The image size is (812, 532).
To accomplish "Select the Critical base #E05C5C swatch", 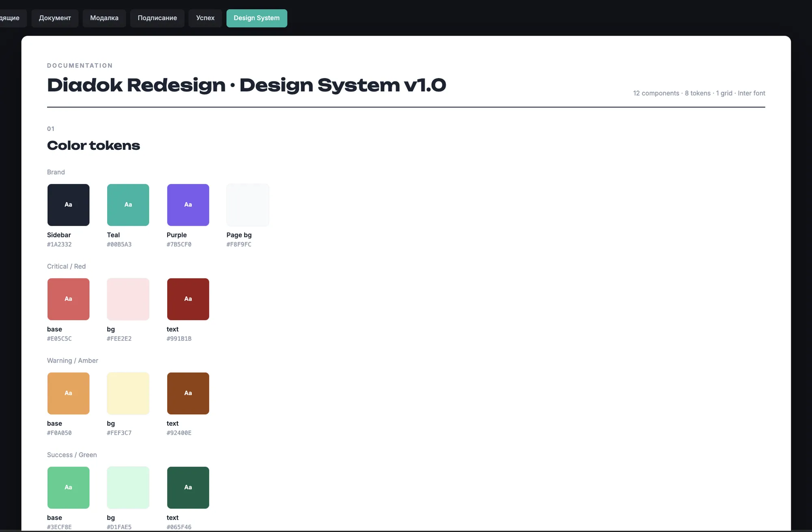I will click(68, 299).
